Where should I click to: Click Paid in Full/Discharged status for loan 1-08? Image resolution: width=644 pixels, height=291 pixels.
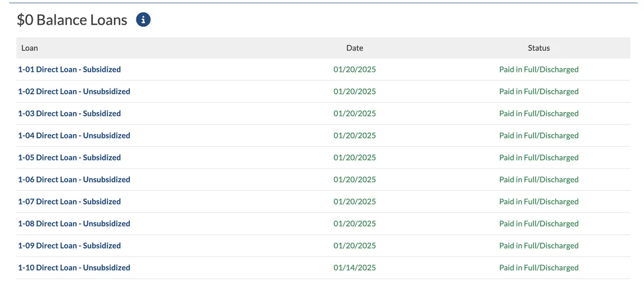539,223
